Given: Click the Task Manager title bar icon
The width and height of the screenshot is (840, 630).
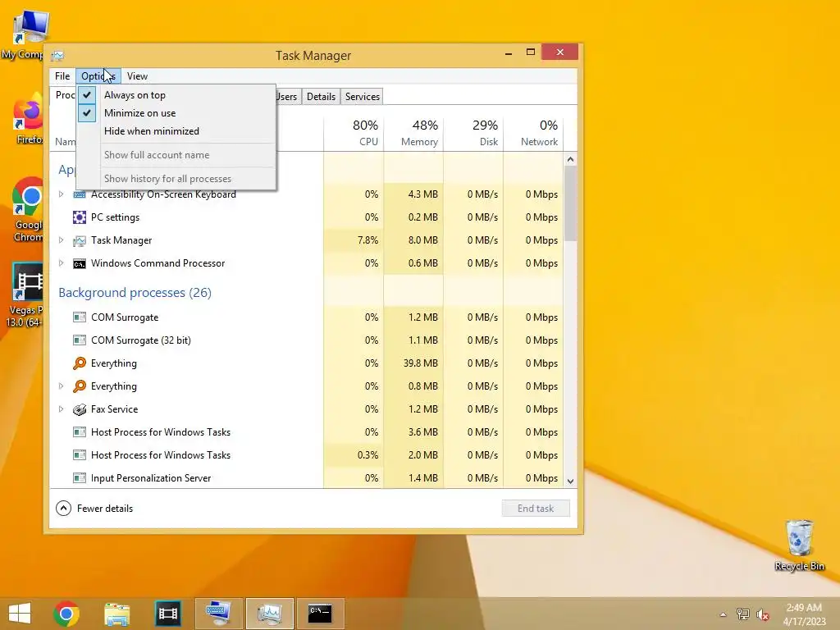Looking at the screenshot, I should click(57, 55).
